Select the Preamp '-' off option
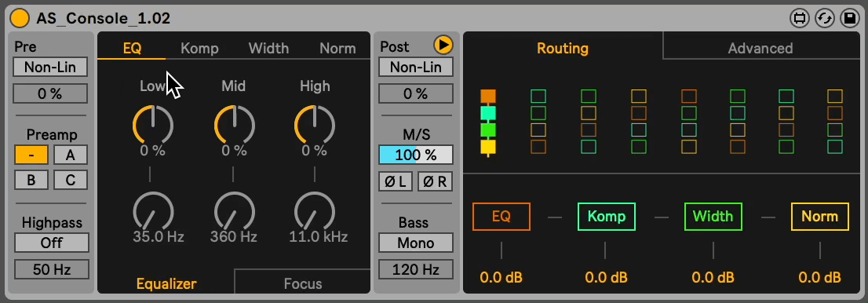The height and width of the screenshot is (303, 868). pyautogui.click(x=31, y=155)
